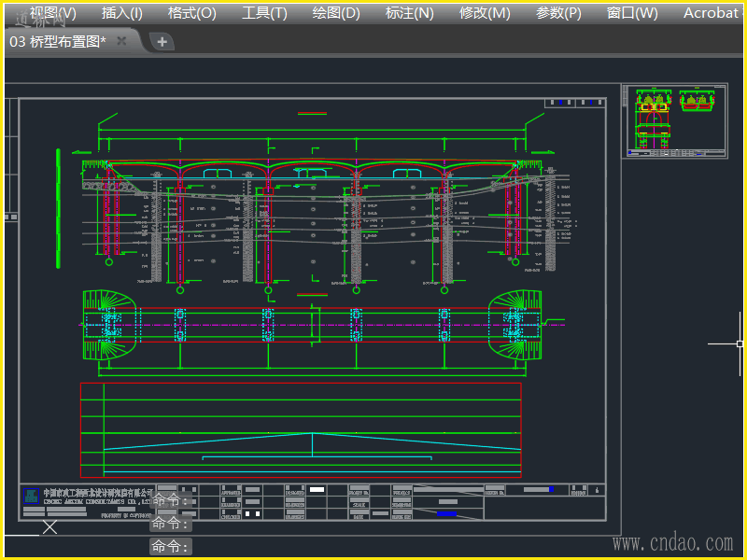Screen dimensions: 747x560
Task: Click the www.cndao.com watermark link
Action: pos(672,542)
